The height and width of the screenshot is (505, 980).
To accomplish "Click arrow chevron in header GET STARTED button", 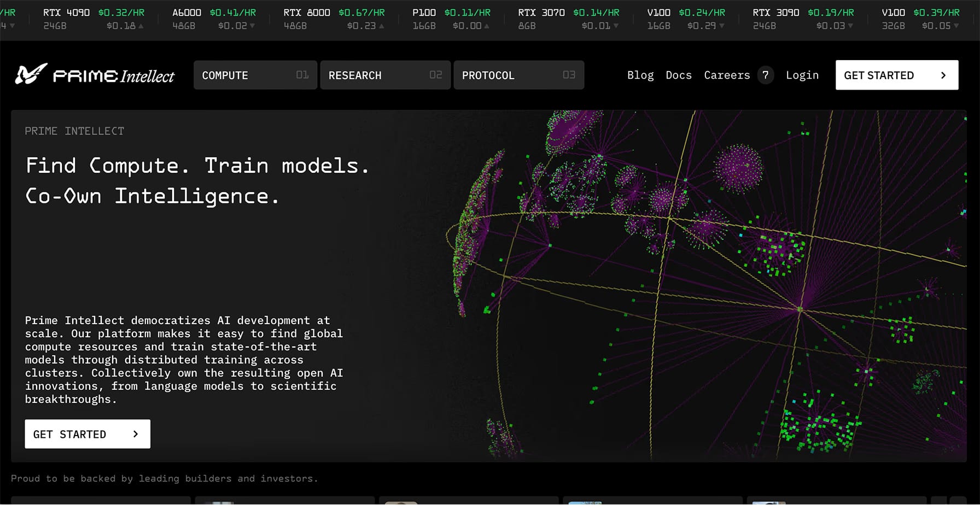I will (943, 75).
